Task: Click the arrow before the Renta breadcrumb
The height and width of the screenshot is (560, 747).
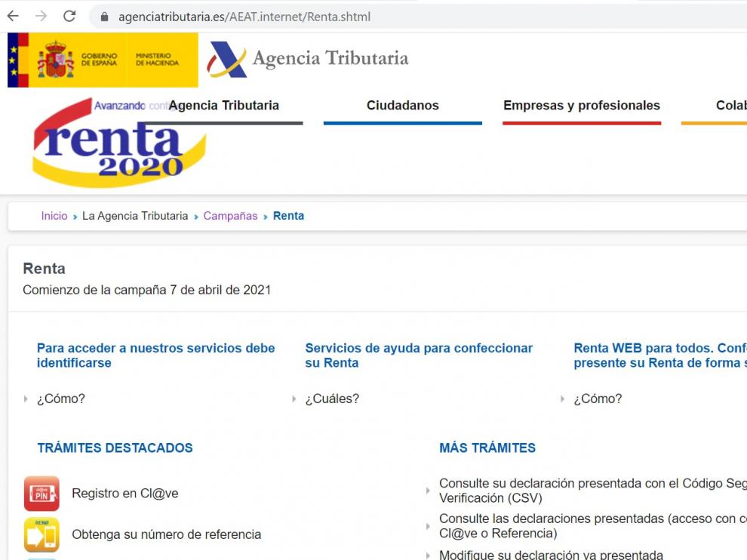Action: [x=266, y=217]
